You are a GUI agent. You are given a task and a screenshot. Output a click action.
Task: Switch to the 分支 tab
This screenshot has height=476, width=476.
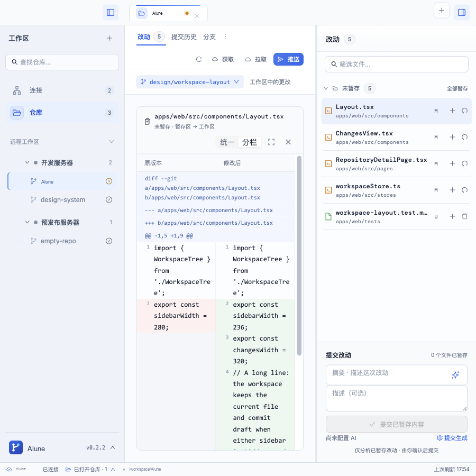click(209, 37)
